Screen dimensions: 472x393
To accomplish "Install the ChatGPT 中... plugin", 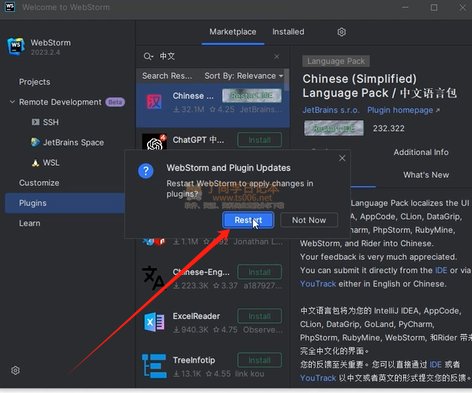I will (x=259, y=140).
